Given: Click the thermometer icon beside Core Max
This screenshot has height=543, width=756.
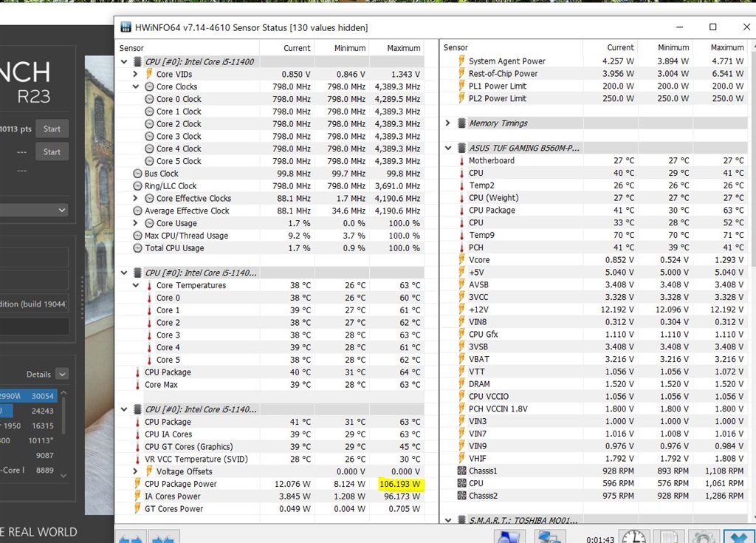Looking at the screenshot, I should tap(137, 385).
